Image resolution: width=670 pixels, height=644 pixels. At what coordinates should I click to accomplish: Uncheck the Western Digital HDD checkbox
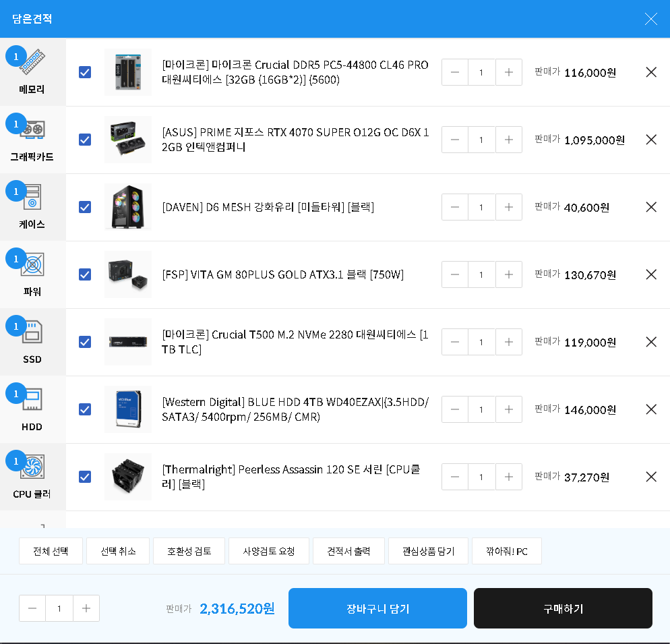pyautogui.click(x=85, y=409)
